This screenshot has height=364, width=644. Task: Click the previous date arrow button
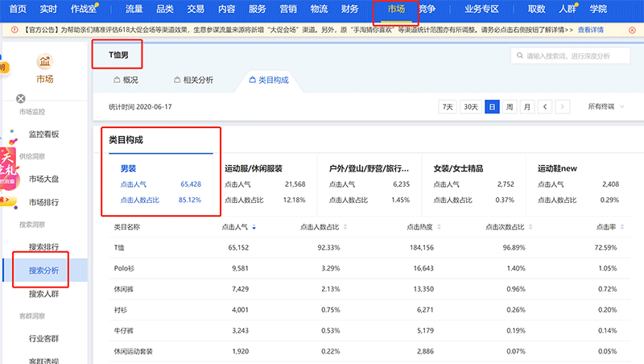click(x=546, y=106)
